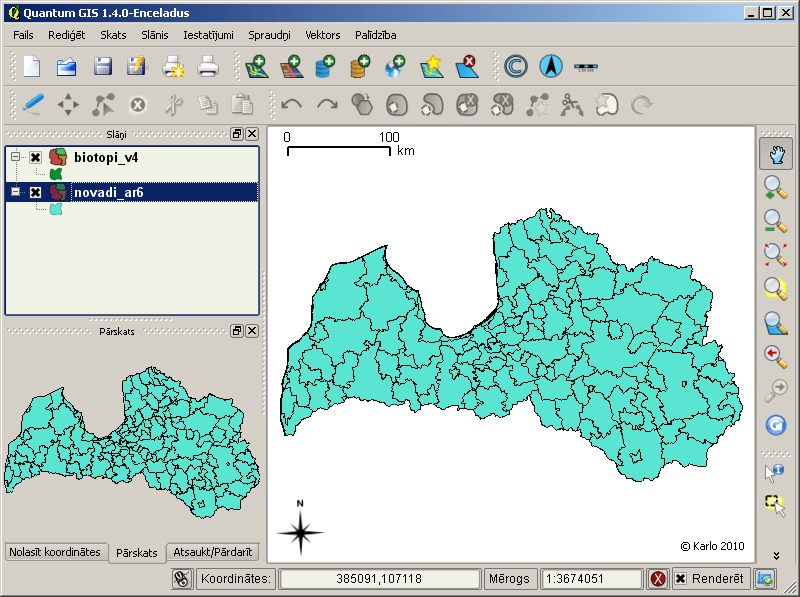Select the Rotate Point Symbols tool
This screenshot has height=597, width=800.
pos(641,105)
